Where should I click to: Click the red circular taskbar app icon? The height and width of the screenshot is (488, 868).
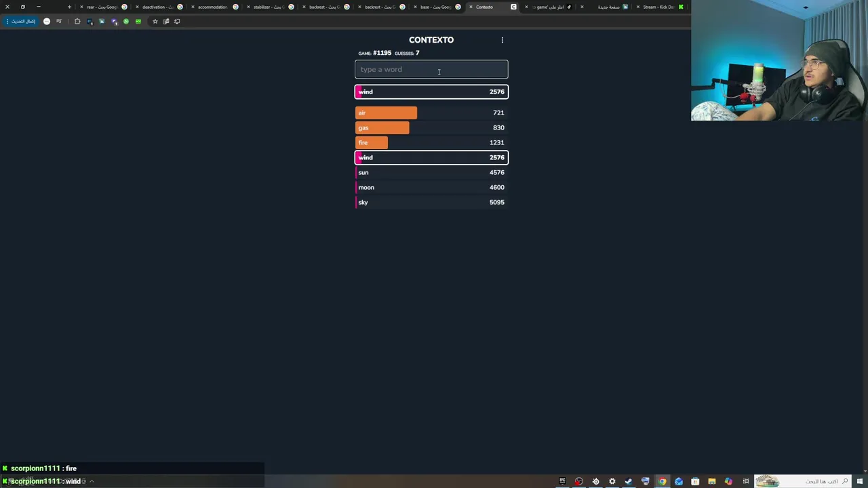click(x=579, y=481)
